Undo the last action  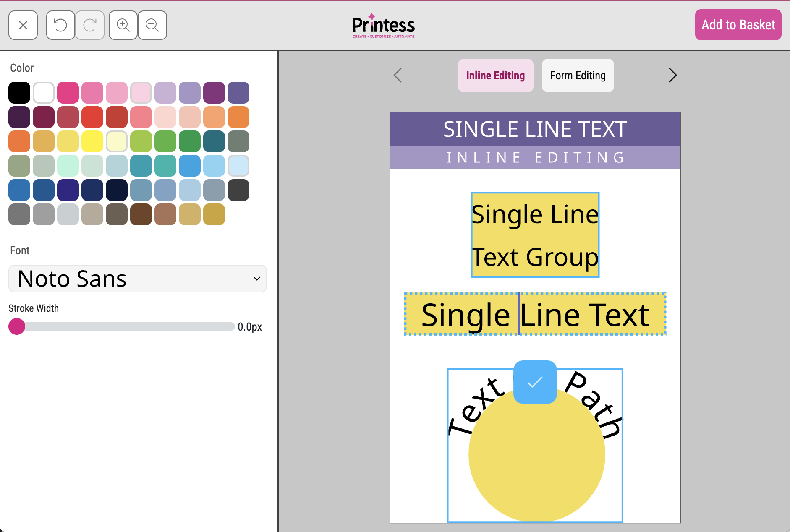(60, 25)
